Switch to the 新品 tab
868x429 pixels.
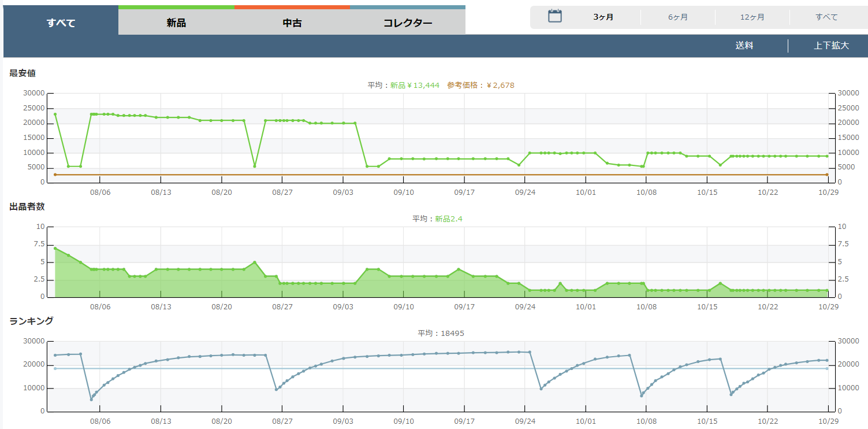point(176,23)
